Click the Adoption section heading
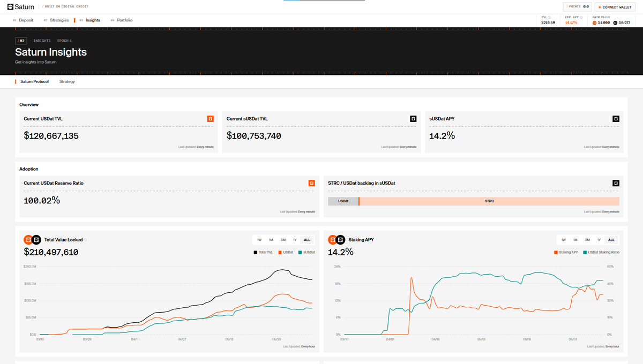The width and height of the screenshot is (643, 364). pyautogui.click(x=29, y=169)
